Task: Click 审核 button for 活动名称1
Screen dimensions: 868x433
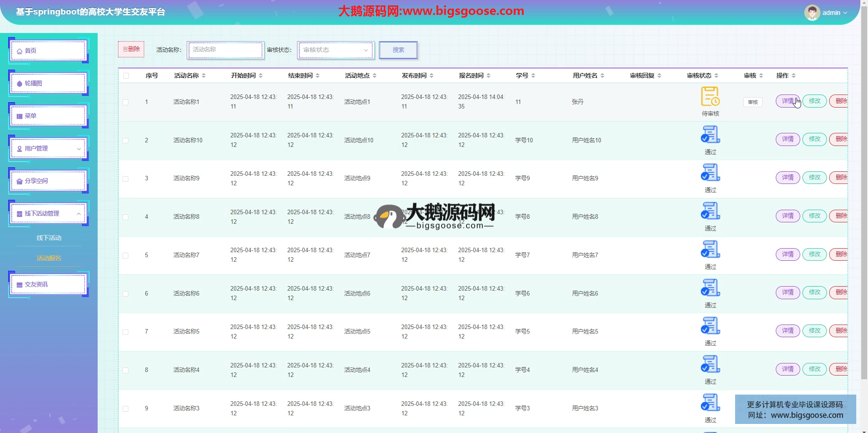Action: click(x=753, y=102)
